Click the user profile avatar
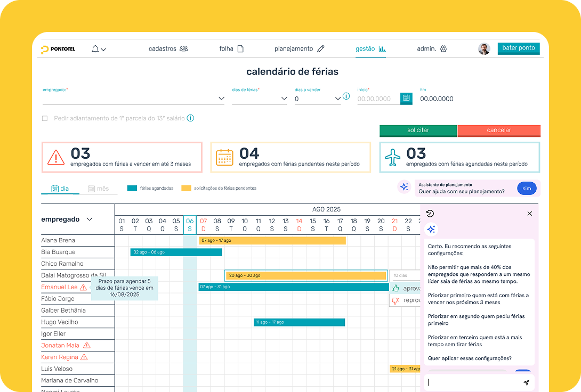This screenshot has height=392, width=581. pyautogui.click(x=484, y=49)
